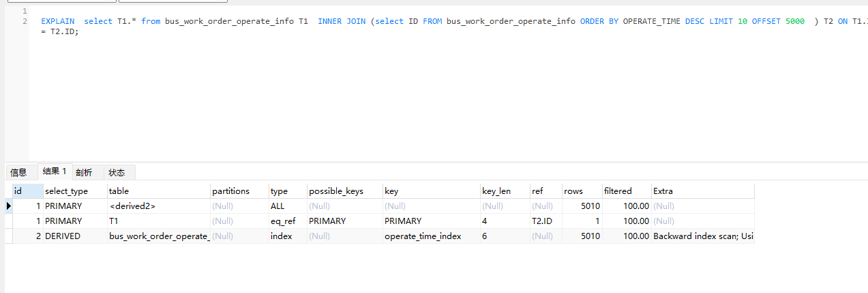Select the key_len column header

[x=496, y=191]
